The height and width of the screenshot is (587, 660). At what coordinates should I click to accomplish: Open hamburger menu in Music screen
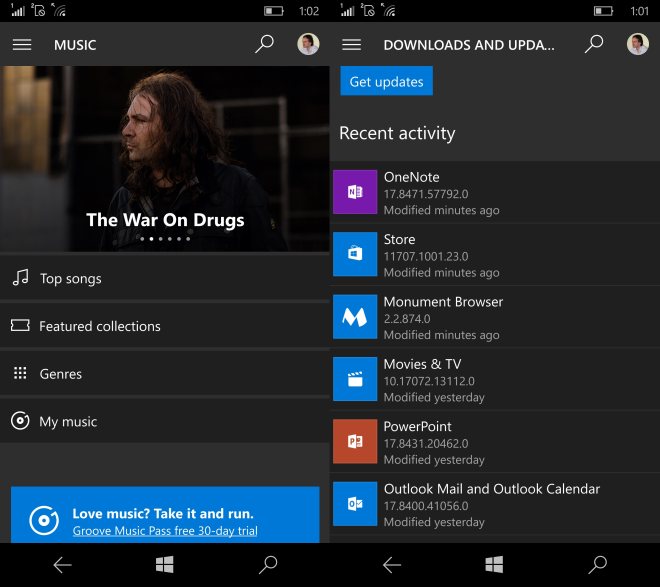click(22, 45)
